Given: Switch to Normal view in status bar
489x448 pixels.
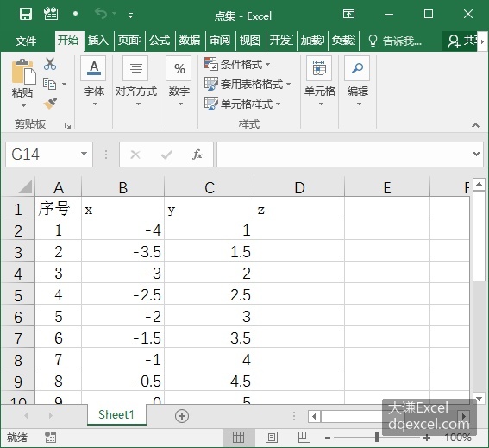Looking at the screenshot, I should point(239,438).
